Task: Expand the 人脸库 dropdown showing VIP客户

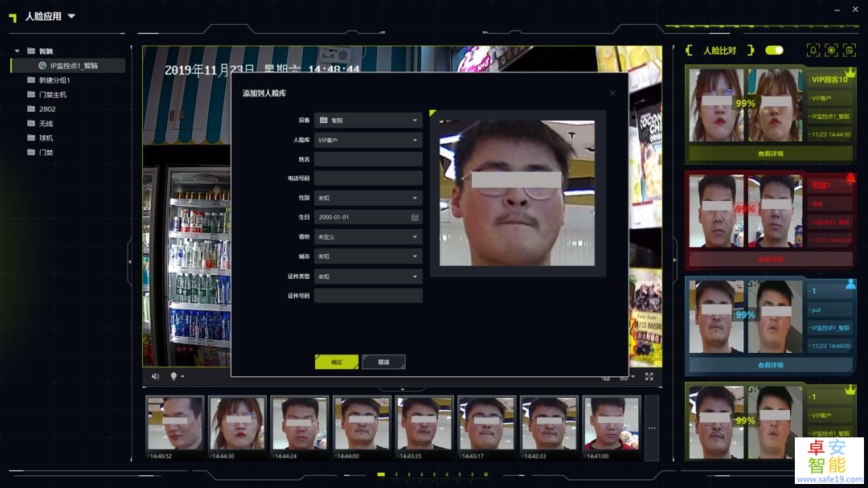Action: coord(368,140)
